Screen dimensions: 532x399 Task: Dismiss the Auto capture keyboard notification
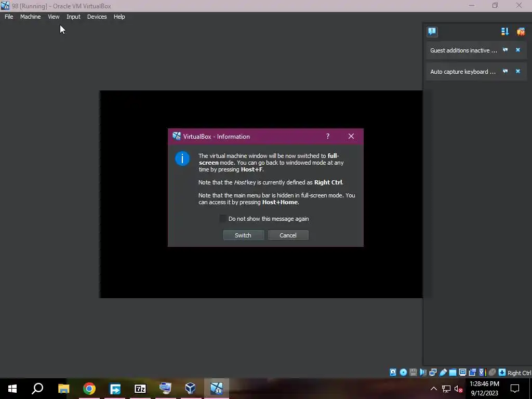point(518,71)
